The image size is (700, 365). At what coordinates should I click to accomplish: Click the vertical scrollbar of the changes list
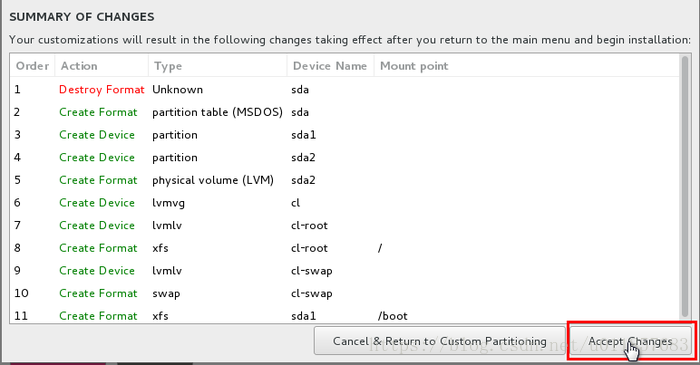pos(685,187)
